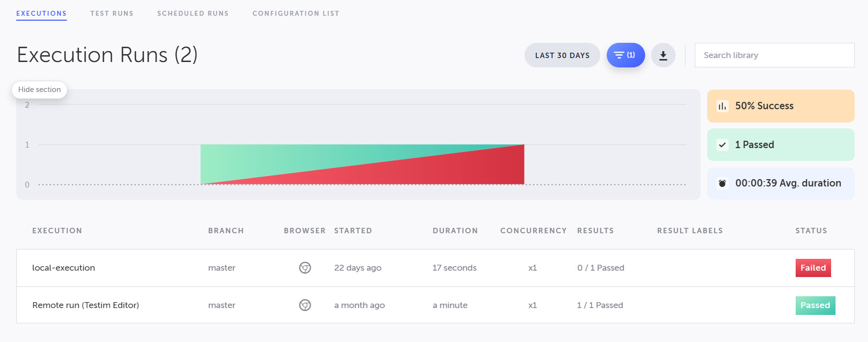The image size is (868, 342).
Task: Click the download export icon
Action: 663,56
